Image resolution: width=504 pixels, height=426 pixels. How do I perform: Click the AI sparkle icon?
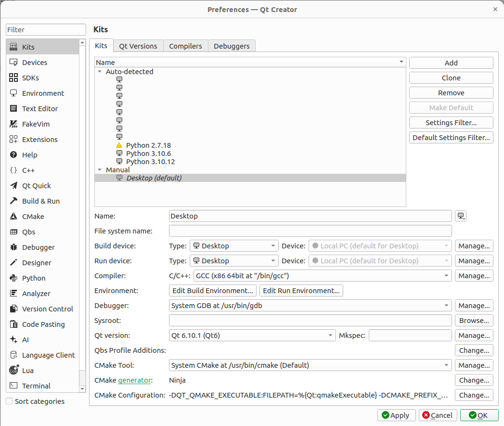tap(13, 340)
